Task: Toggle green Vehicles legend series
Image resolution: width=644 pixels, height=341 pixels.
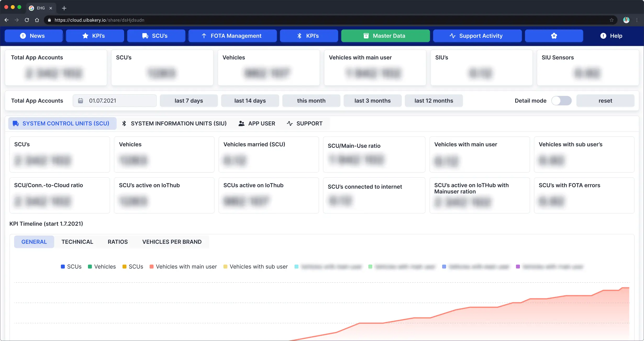Action: 102,267
